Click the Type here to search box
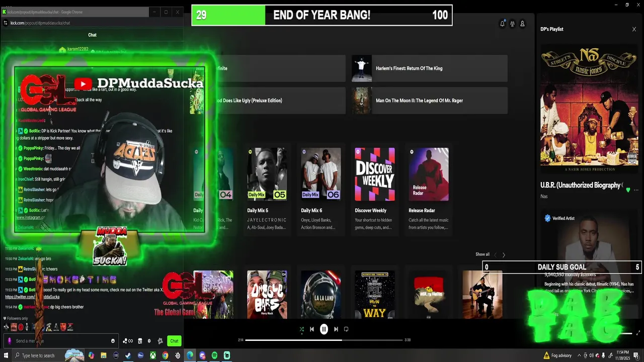 pyautogui.click(x=49, y=355)
